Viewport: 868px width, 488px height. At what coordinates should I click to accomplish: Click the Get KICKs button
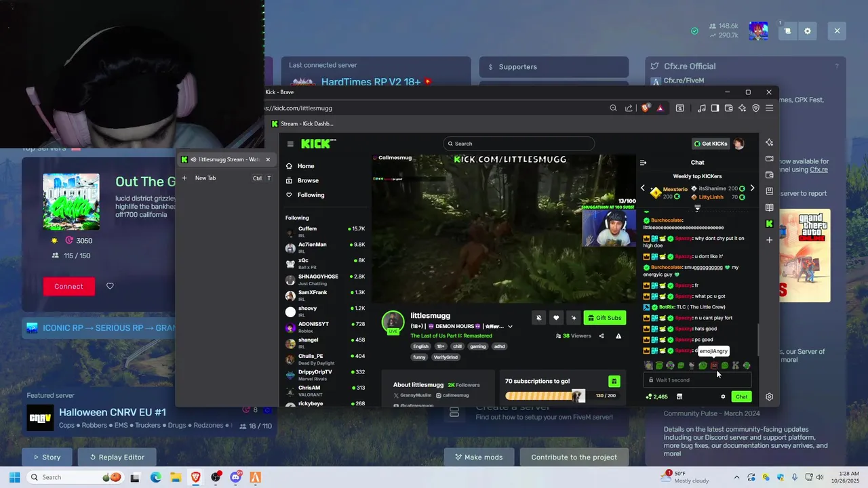(x=710, y=144)
